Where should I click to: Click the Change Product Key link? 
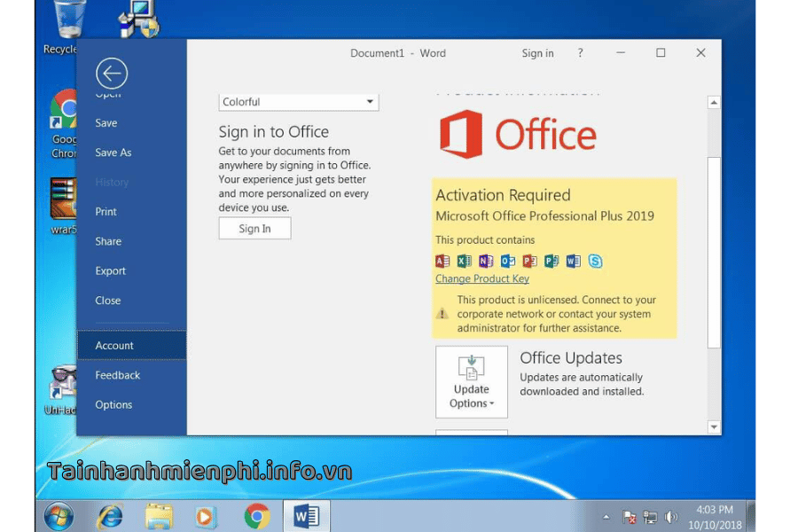[x=481, y=278]
